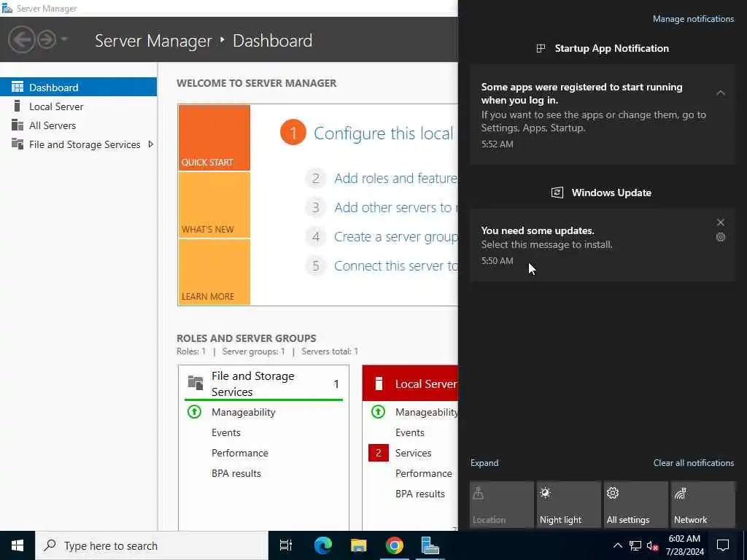This screenshot has width=747, height=560.
Task: Collapse the Startup App Notification chevron
Action: point(720,93)
